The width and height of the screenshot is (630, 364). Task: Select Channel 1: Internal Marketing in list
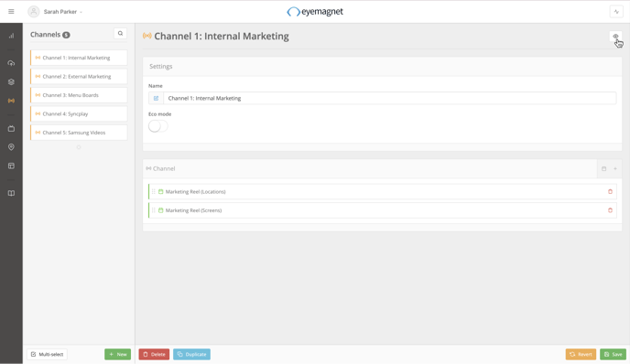[x=79, y=58]
